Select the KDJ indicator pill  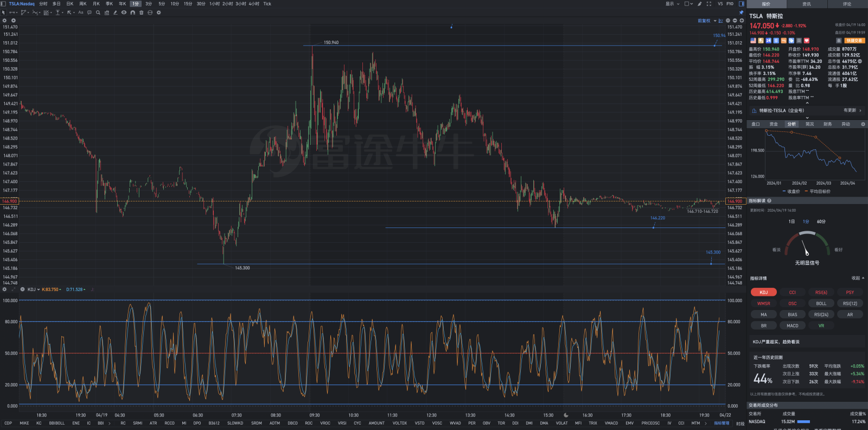pyautogui.click(x=763, y=292)
